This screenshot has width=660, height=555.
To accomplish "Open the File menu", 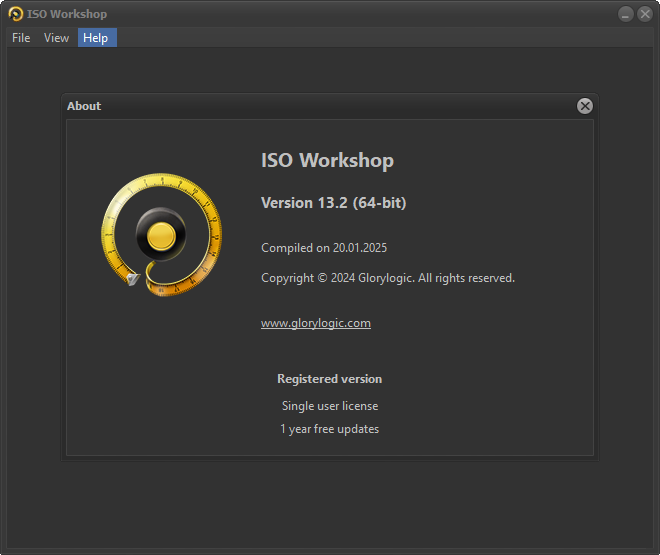I will pos(21,38).
